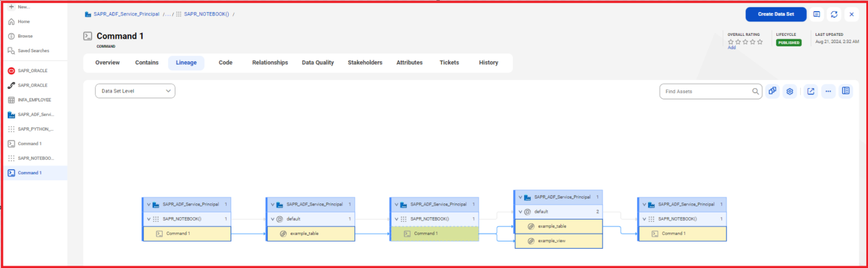The image size is (868, 268).
Task: Collapse the default row showing count 1
Action: (272, 219)
